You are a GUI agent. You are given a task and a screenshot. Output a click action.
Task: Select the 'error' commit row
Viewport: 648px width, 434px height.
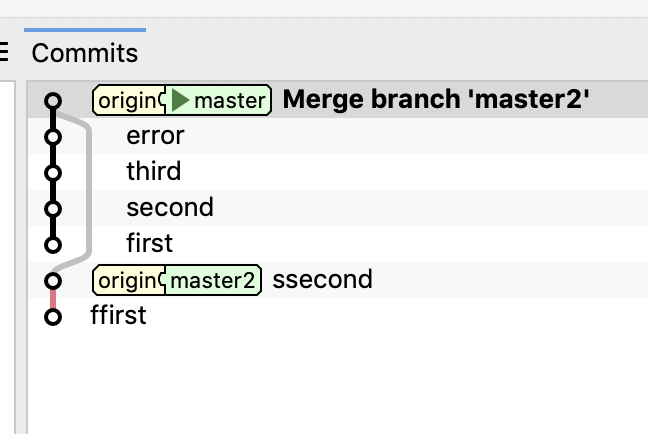tap(155, 136)
